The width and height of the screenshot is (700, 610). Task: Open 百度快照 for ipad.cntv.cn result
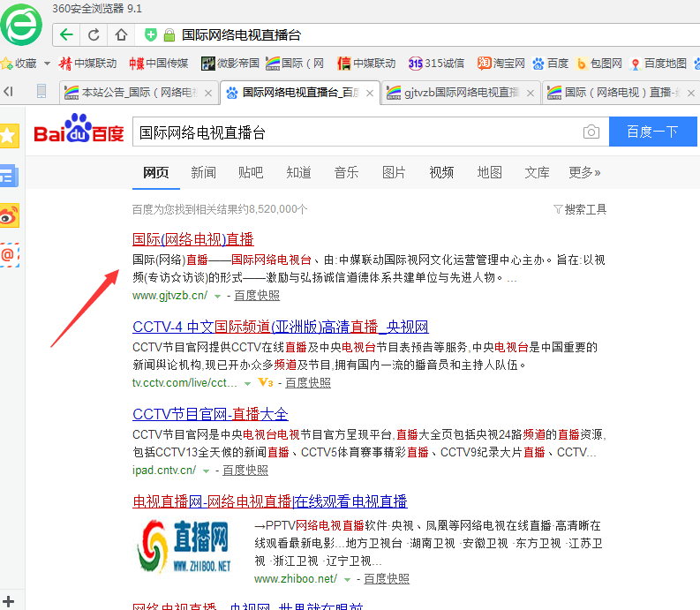click(x=245, y=471)
